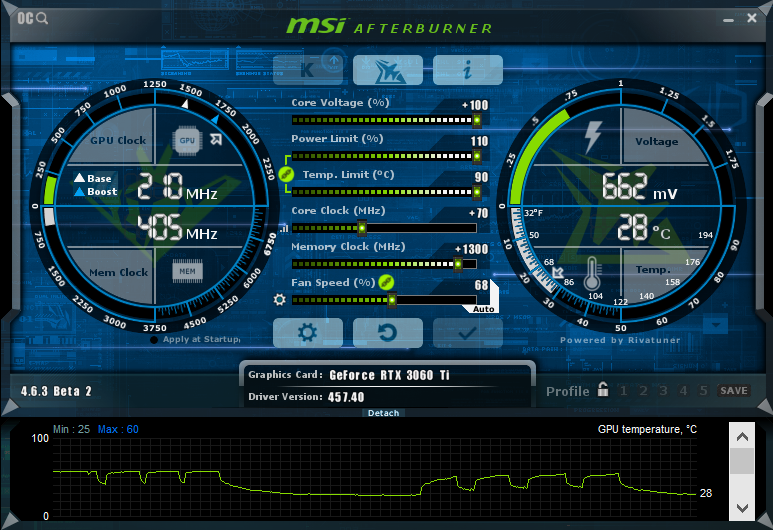773x530 pixels.
Task: Click the Max : 60 graph label
Action: [x=118, y=429]
